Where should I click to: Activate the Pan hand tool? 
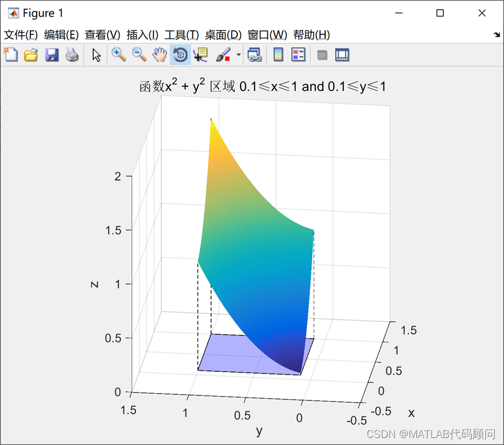pyautogui.click(x=159, y=54)
